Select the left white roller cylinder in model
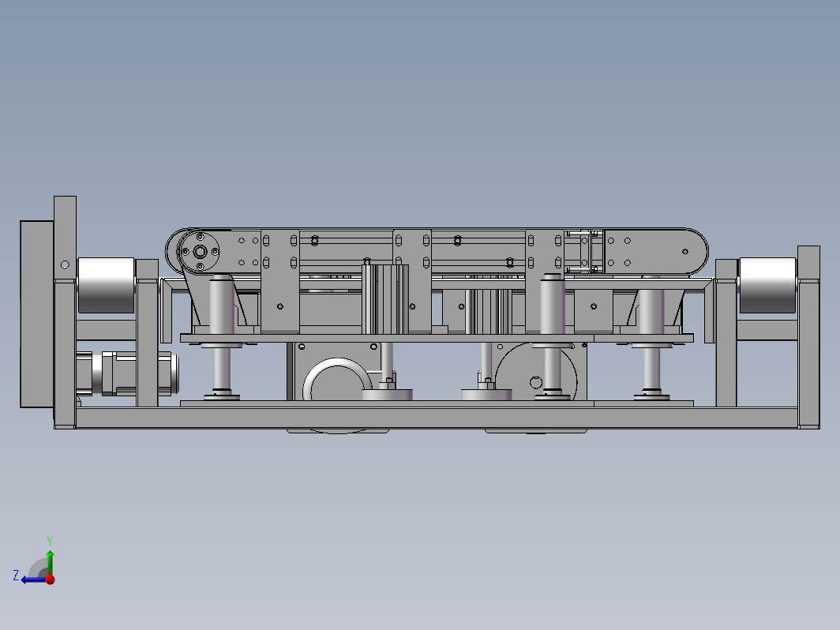Image resolution: width=840 pixels, height=630 pixels. click(106, 286)
